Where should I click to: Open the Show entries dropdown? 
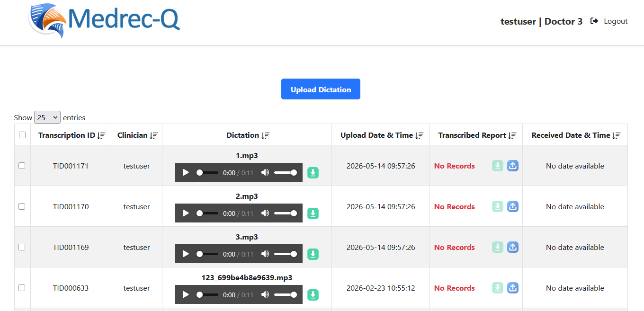(x=47, y=117)
